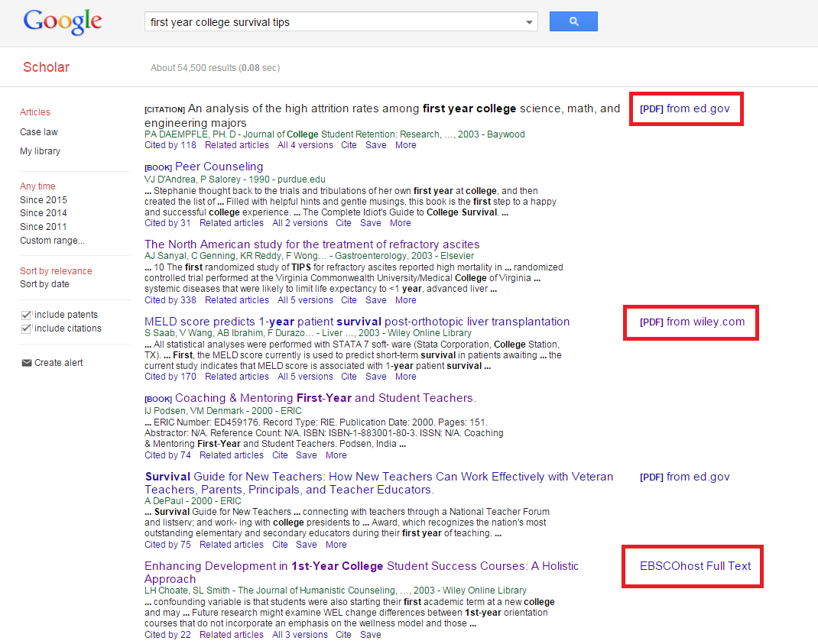Click the Create alert link
The image size is (818, 644).
(58, 363)
